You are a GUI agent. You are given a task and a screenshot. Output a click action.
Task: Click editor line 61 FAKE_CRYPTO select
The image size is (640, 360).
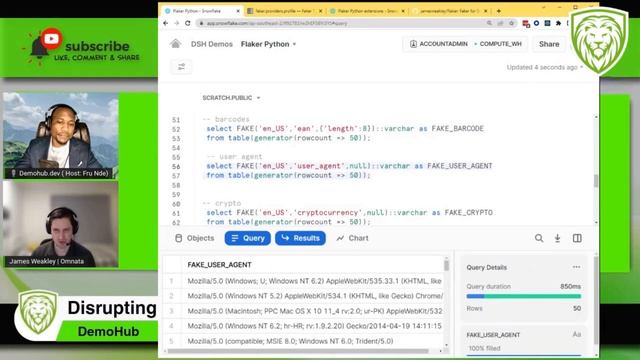tap(349, 212)
